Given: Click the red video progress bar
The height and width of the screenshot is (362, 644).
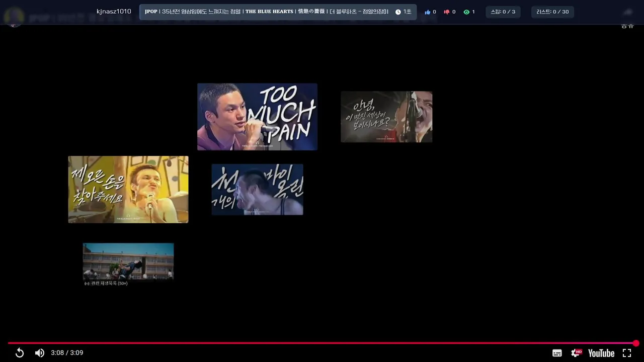Looking at the screenshot, I should coord(322,343).
